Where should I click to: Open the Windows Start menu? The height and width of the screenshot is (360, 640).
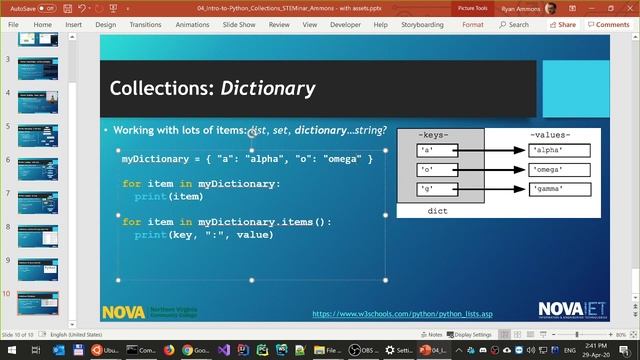pyautogui.click(x=12, y=350)
